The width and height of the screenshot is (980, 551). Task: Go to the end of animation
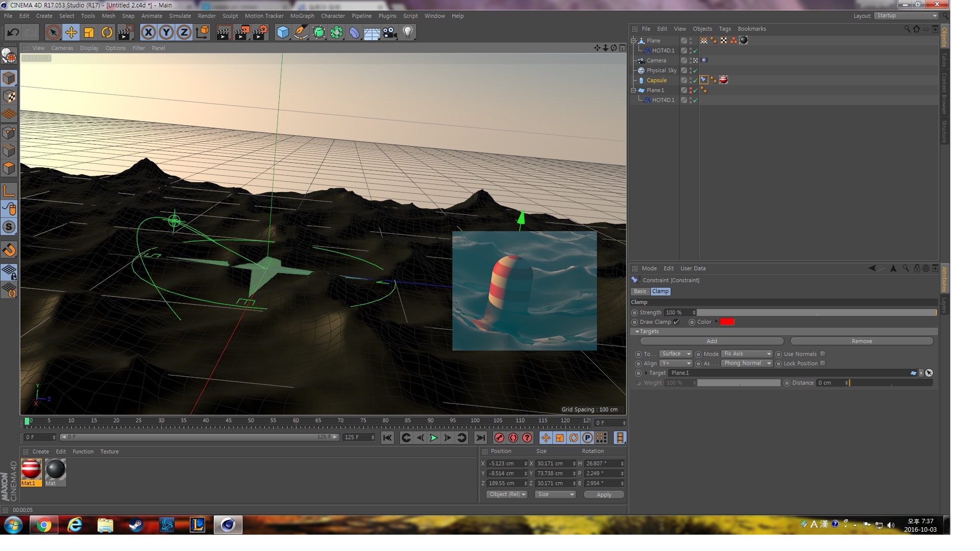[480, 438]
